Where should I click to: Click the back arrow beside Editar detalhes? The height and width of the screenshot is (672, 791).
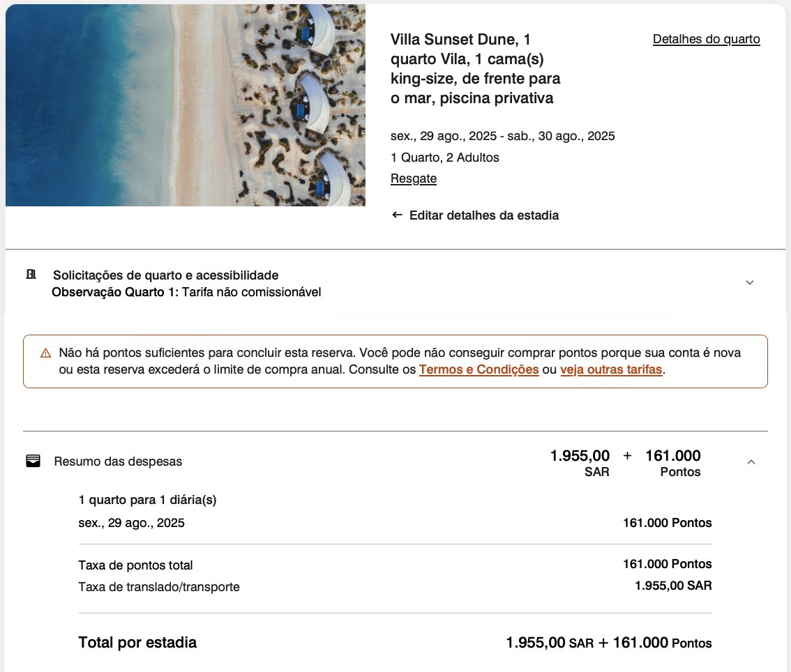point(397,215)
